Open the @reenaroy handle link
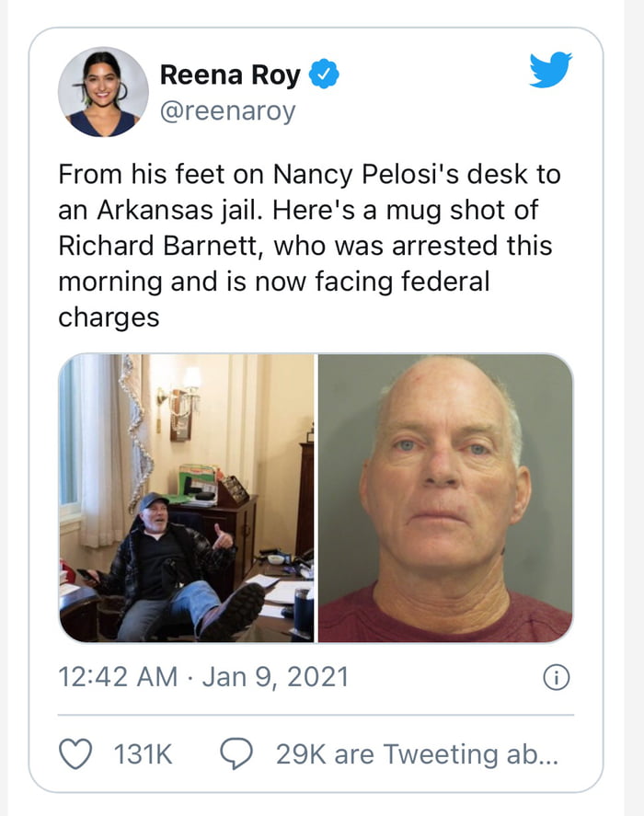This screenshot has width=644, height=816. [x=228, y=111]
